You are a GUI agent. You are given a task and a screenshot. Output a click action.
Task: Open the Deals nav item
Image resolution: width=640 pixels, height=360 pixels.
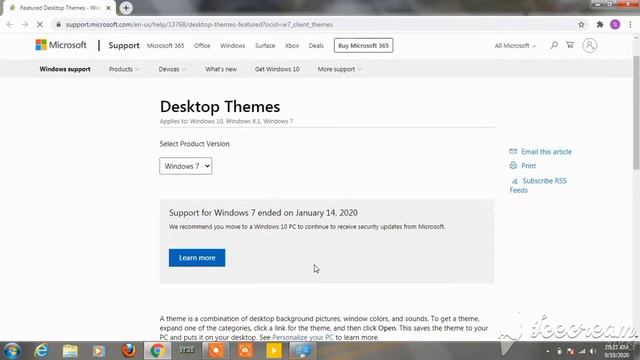click(x=316, y=46)
